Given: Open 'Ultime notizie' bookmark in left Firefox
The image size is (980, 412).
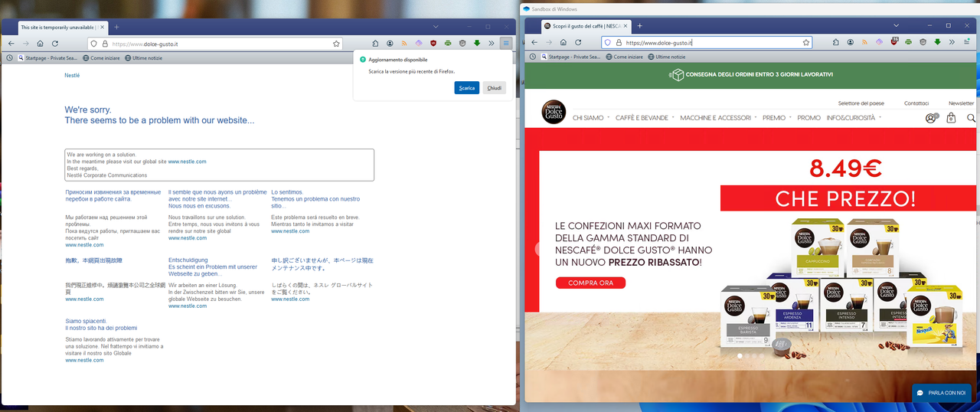Looking at the screenshot, I should (143, 57).
